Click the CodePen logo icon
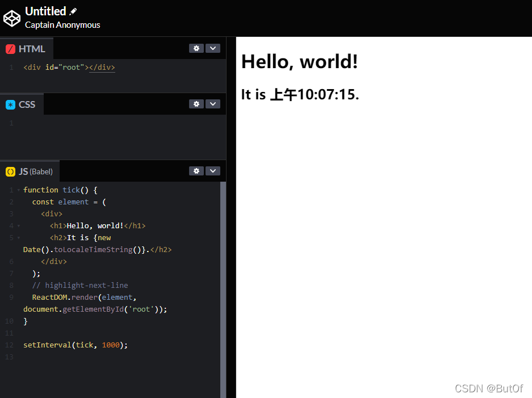The height and width of the screenshot is (398, 532). click(x=12, y=18)
